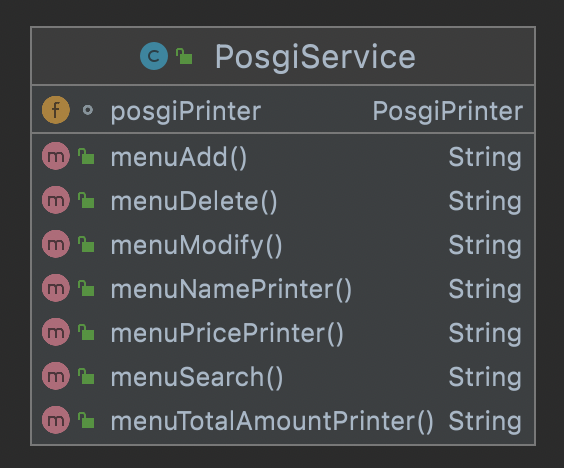This screenshot has height=468, width=564.
Task: Select the menuNamePrinter() method name
Action: tap(231, 289)
